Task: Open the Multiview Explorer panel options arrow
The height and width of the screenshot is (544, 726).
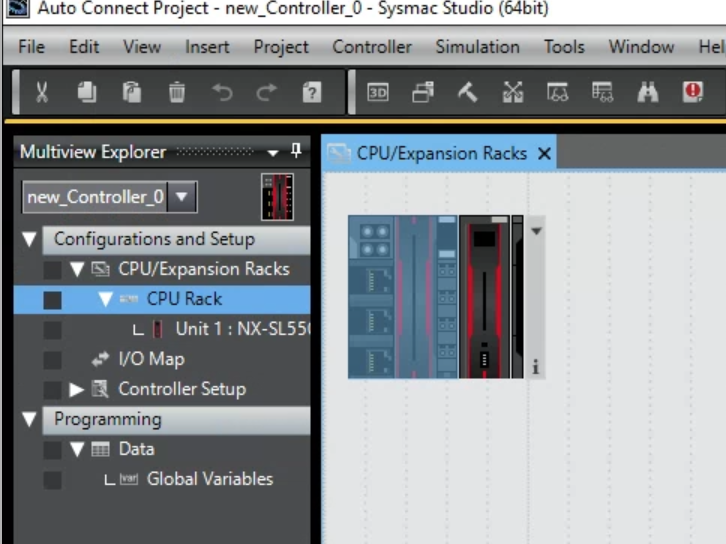Action: coord(273,152)
